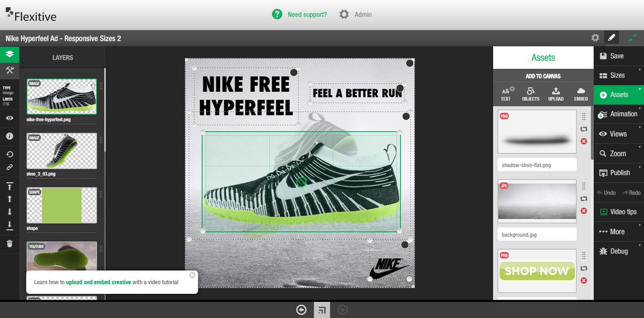The width and height of the screenshot is (644, 318).
Task: Click the Need support? link
Action: 307,14
